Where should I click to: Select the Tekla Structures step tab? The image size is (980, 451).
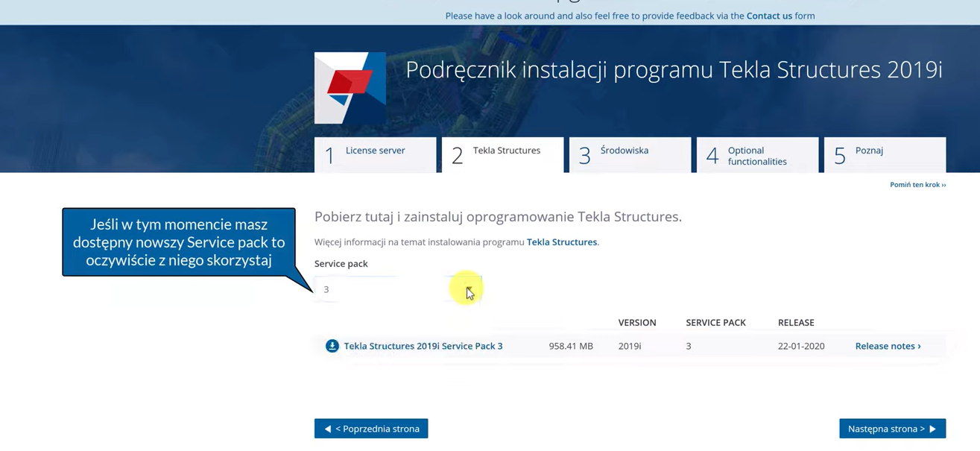502,155
